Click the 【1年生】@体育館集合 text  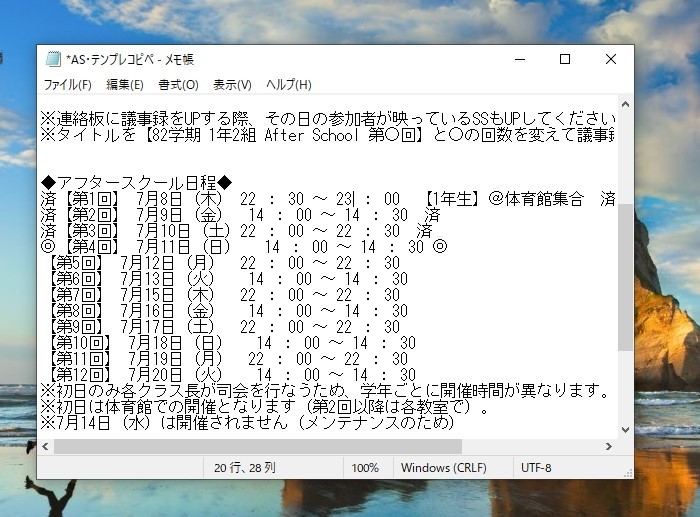tap(503, 199)
